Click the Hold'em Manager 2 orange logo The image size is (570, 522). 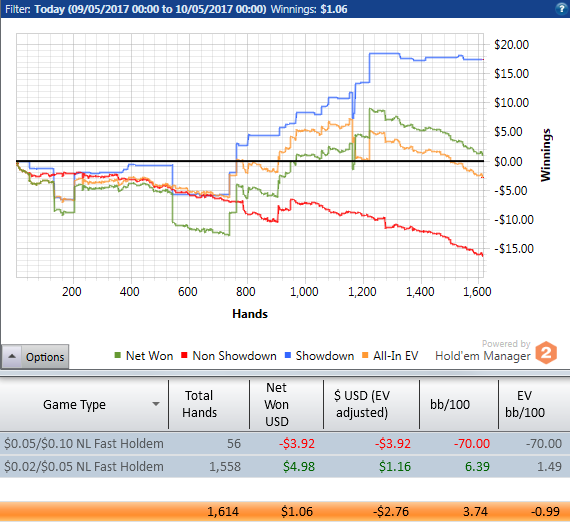[546, 352]
